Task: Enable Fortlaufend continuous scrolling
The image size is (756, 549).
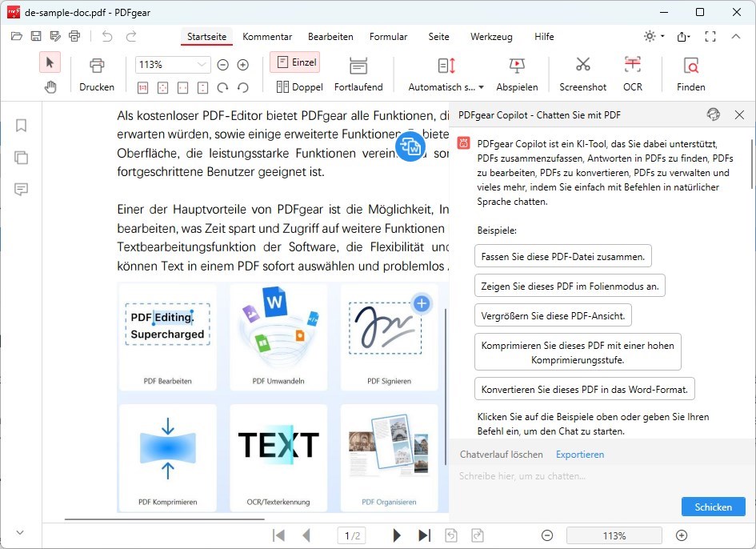Action: tap(358, 74)
